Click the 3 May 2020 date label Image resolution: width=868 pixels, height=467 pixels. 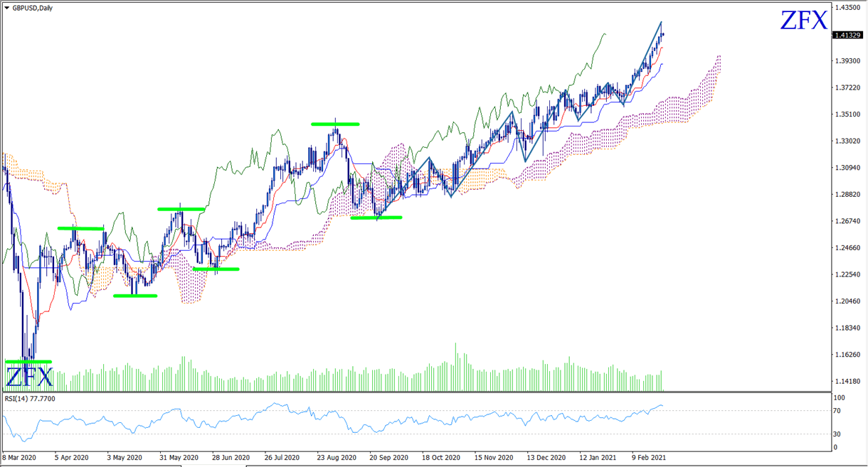point(125,458)
